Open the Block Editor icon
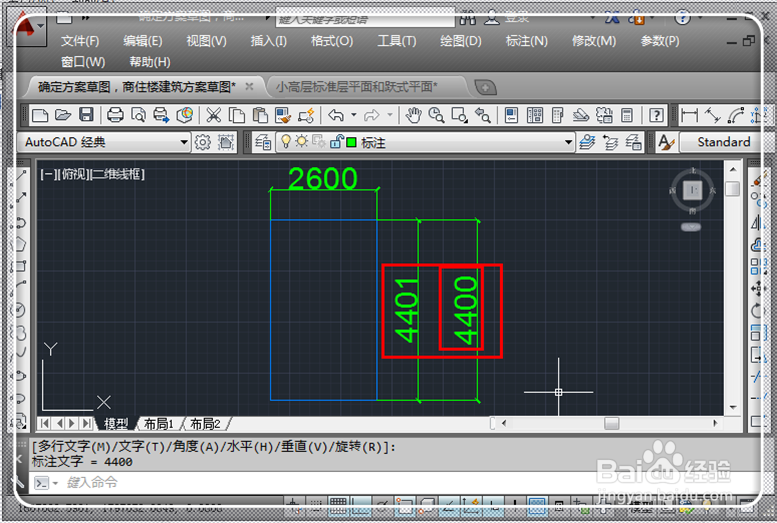 tap(306, 116)
